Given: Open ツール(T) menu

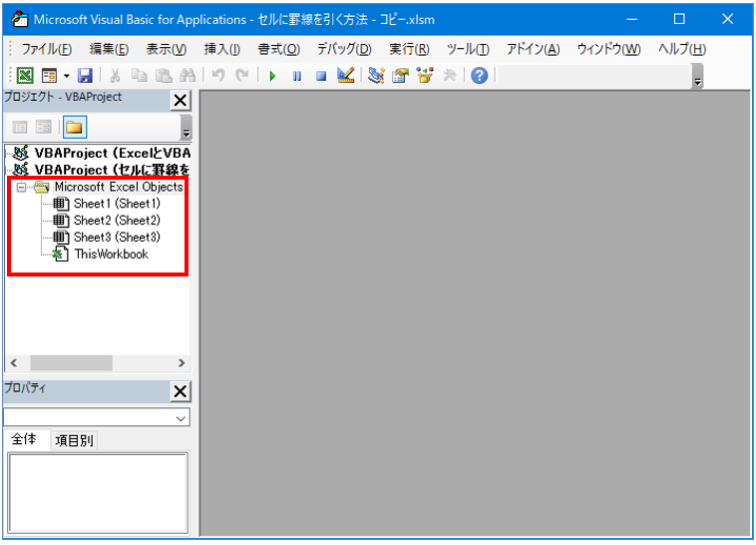Looking at the screenshot, I should (468, 49).
